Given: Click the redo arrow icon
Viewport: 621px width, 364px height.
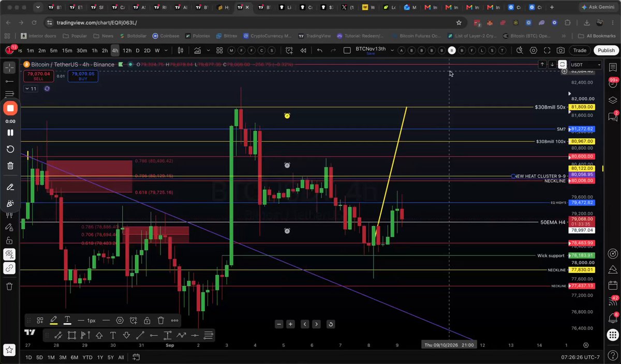Looking at the screenshot, I should click(x=333, y=50).
